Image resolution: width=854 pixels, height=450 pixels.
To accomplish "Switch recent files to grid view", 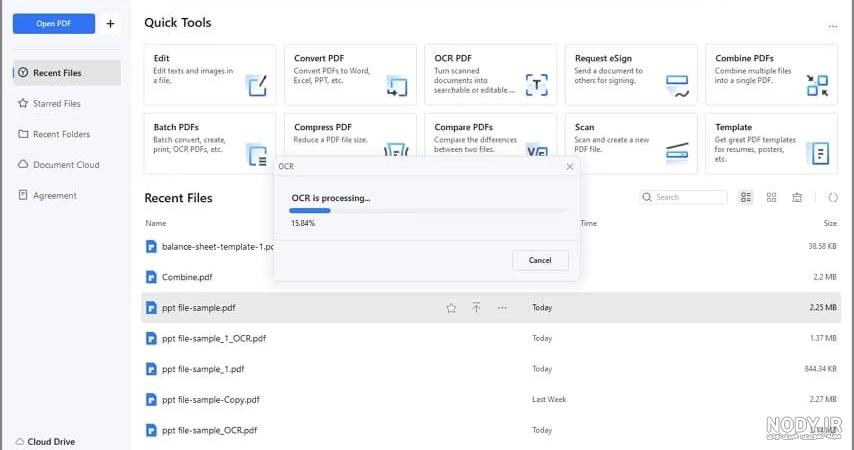I will tap(771, 197).
